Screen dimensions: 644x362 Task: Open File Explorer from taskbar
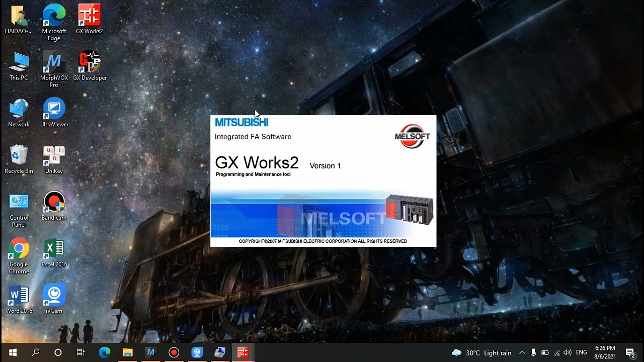(x=127, y=352)
